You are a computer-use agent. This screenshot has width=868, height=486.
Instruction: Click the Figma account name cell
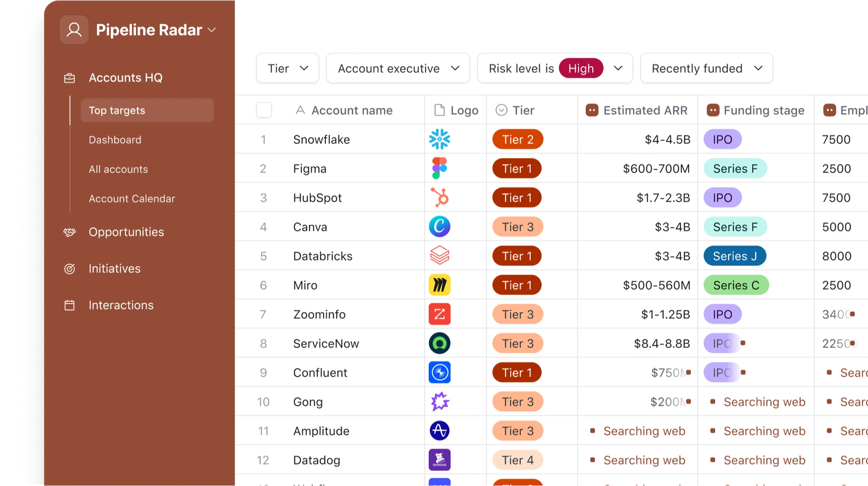pos(310,169)
